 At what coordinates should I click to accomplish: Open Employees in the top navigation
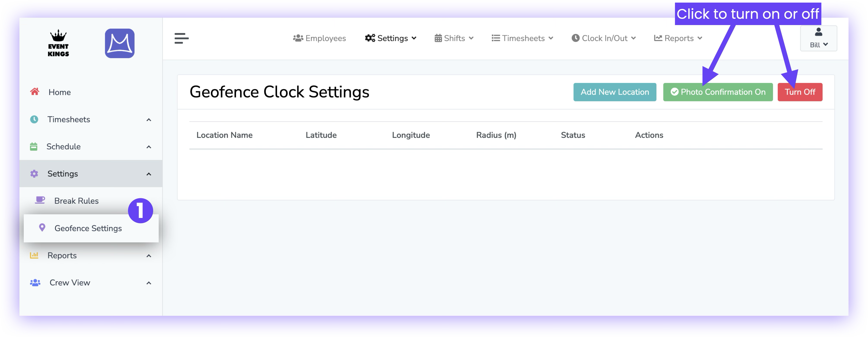click(319, 38)
